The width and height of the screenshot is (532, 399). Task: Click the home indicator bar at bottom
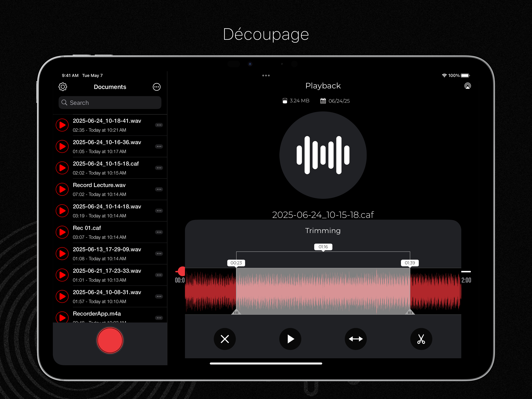pos(266,363)
